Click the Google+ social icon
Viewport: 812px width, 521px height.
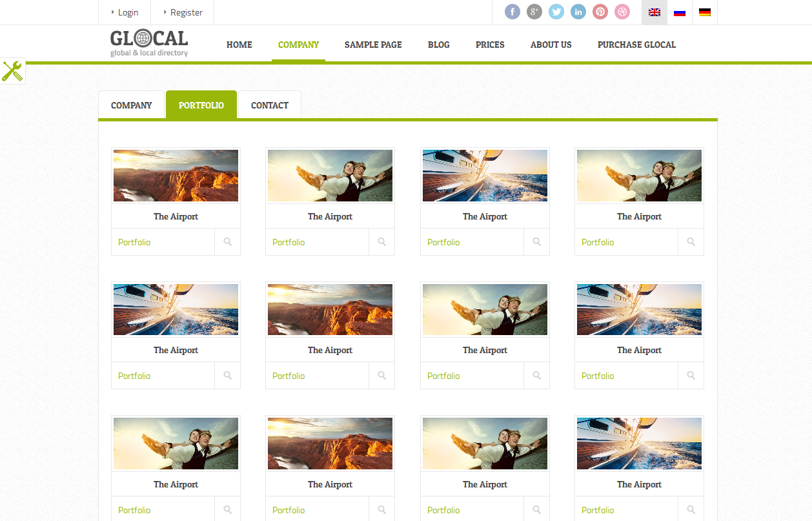(534, 12)
